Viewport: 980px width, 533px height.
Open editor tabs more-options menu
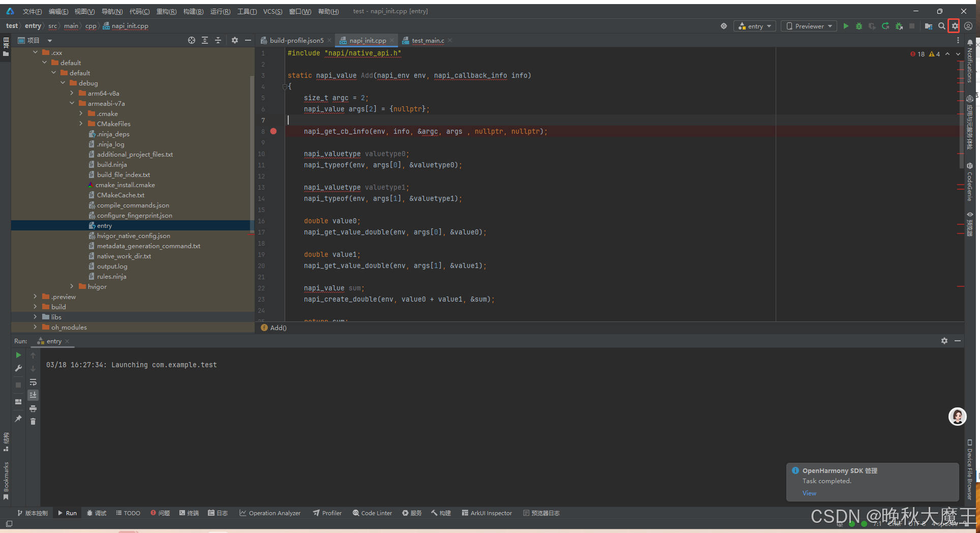pyautogui.click(x=958, y=40)
